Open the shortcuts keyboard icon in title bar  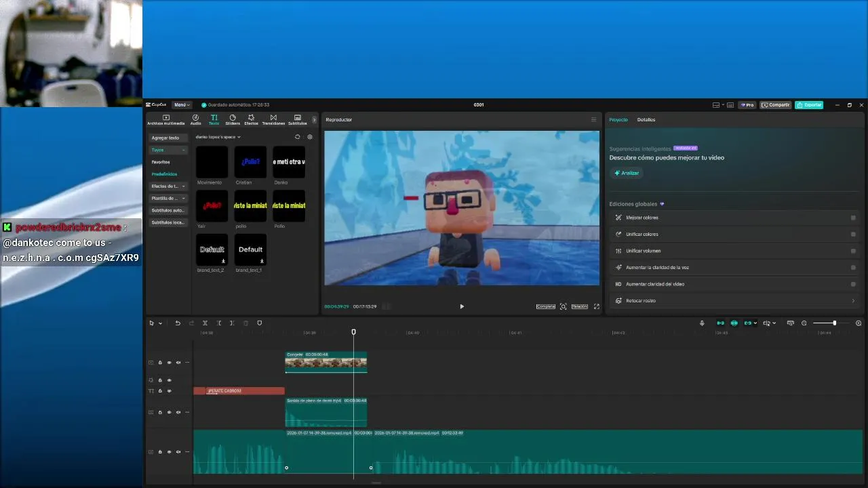(730, 105)
